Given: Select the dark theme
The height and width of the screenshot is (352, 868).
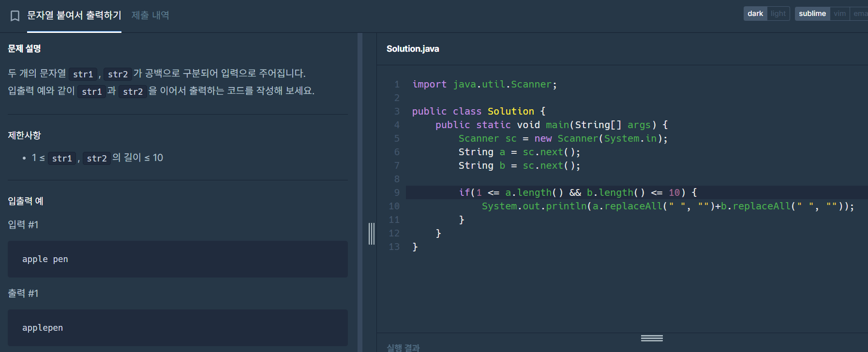Looking at the screenshot, I should [755, 14].
